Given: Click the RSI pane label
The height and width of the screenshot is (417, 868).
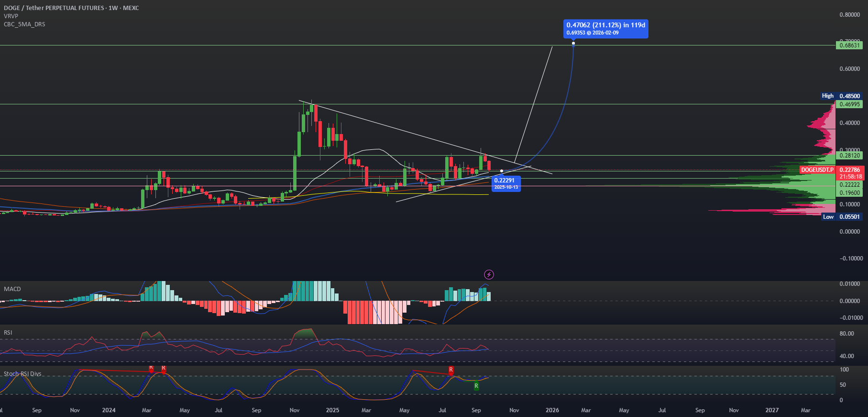Looking at the screenshot, I should point(8,332).
